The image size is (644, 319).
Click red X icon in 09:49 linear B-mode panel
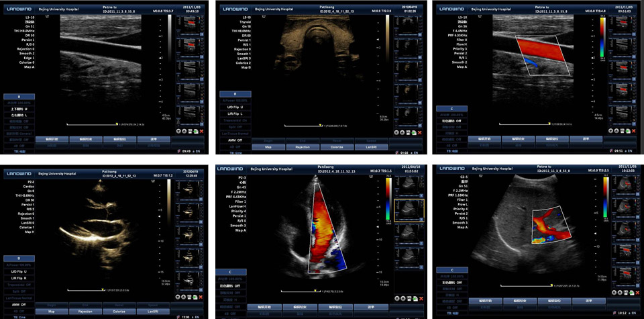point(201,131)
